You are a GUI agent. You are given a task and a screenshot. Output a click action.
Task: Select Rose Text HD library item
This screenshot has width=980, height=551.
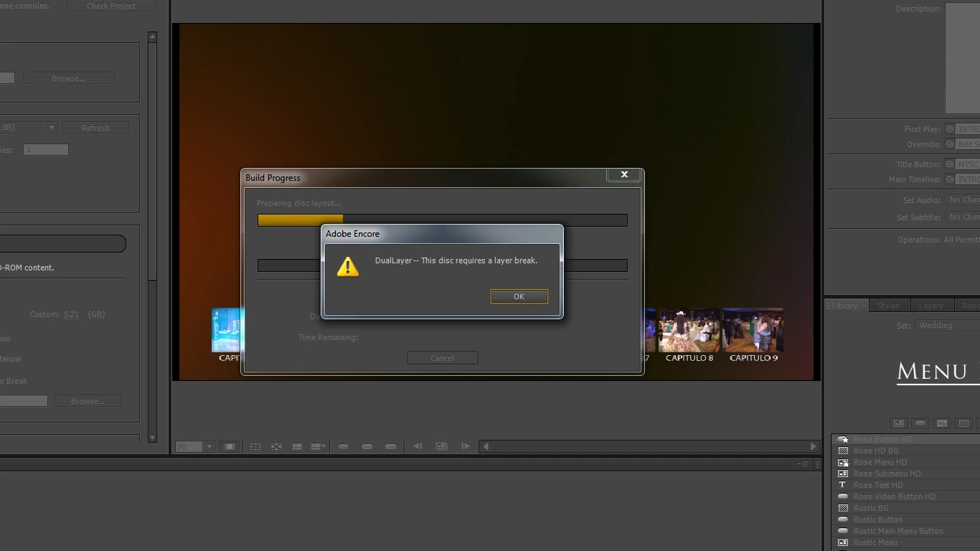(x=905, y=485)
